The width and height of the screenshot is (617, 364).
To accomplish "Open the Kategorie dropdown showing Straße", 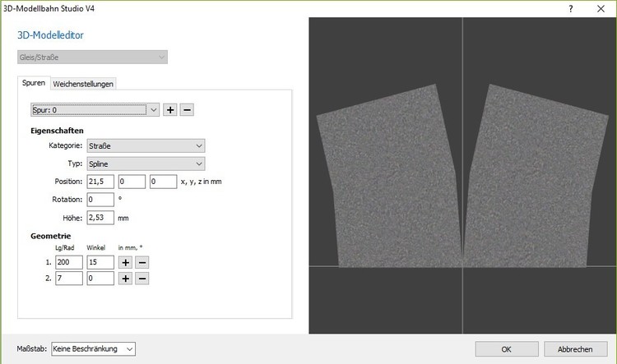I will coord(146,145).
